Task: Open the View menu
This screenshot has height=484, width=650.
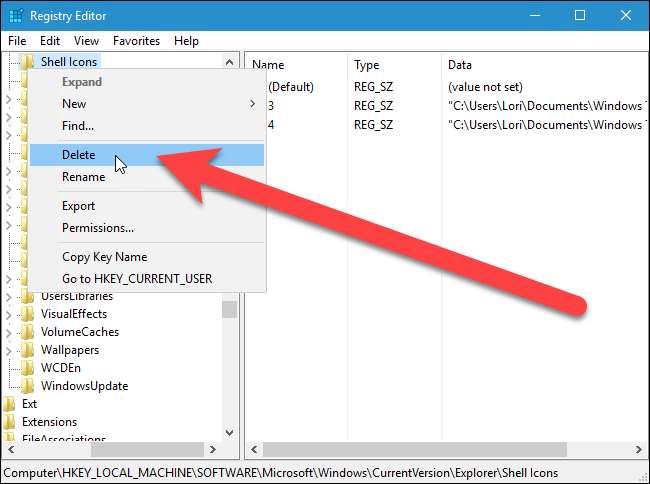Action: [x=86, y=41]
